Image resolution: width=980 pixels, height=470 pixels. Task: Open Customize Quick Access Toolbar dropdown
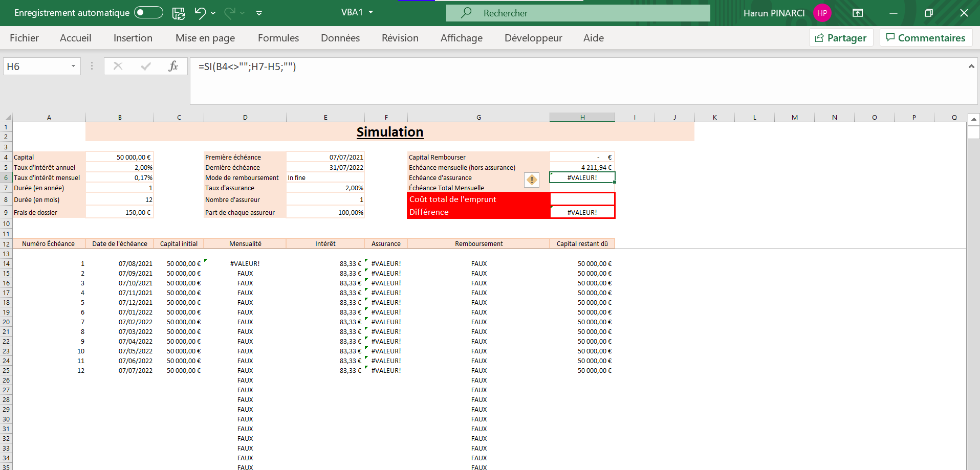(259, 13)
